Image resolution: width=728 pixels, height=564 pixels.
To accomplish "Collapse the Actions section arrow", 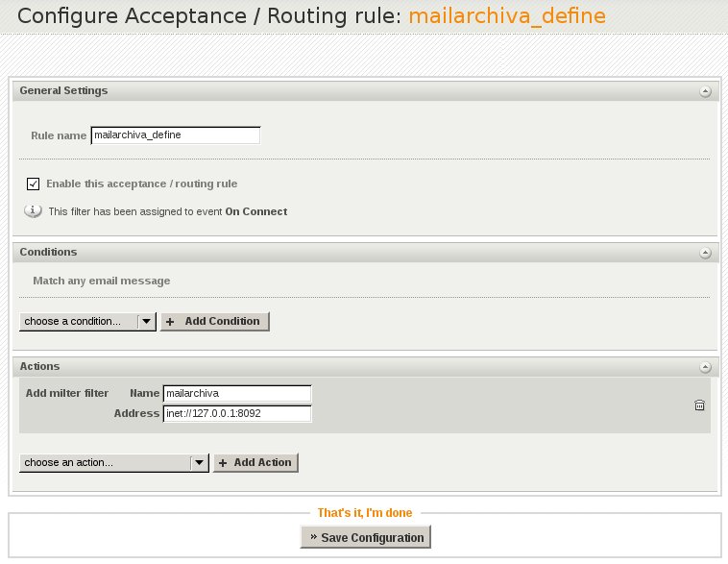I will pos(705,367).
